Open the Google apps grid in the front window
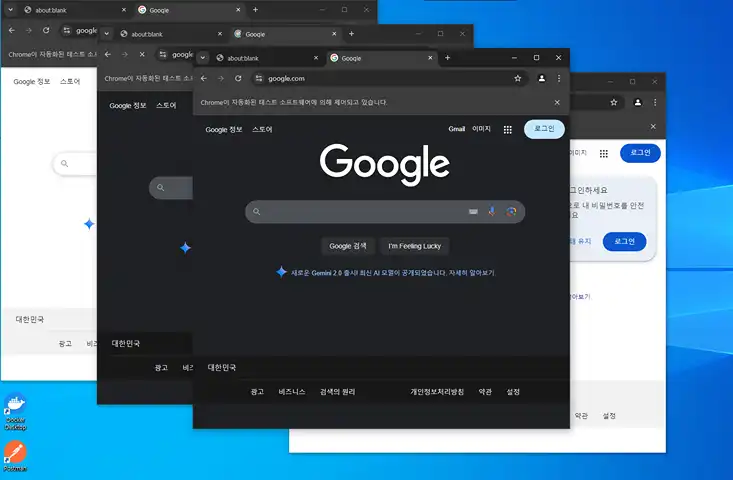The image size is (733, 480). [508, 129]
